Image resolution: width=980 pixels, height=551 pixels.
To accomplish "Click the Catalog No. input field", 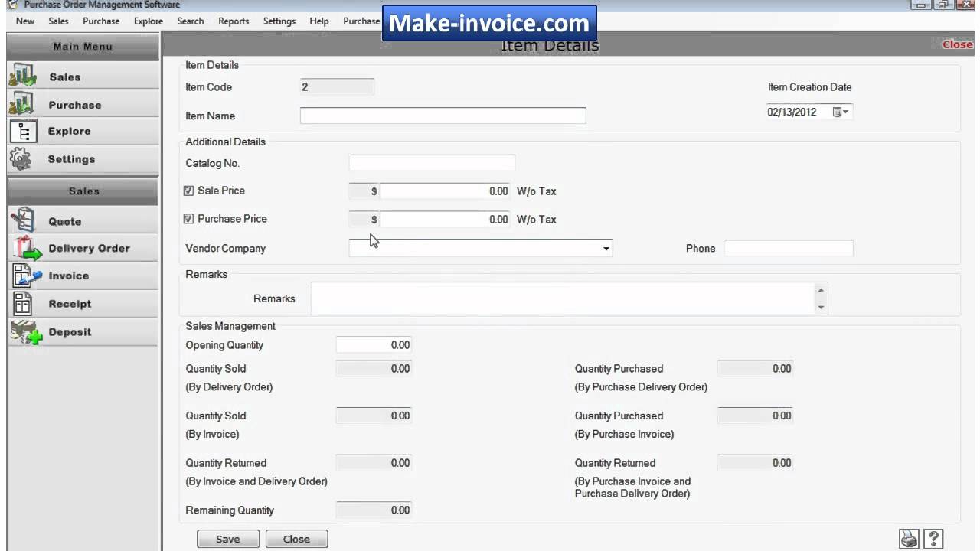I will 432,163.
